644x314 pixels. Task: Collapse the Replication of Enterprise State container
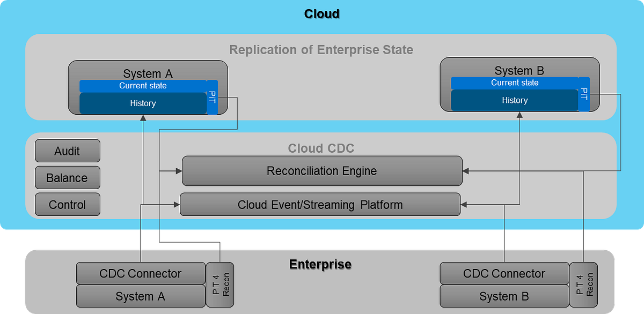point(321,50)
